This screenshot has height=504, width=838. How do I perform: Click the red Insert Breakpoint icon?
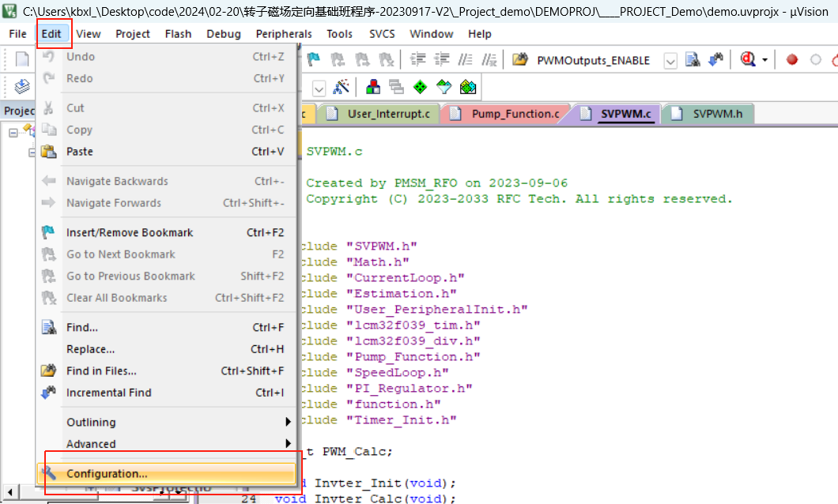[792, 60]
